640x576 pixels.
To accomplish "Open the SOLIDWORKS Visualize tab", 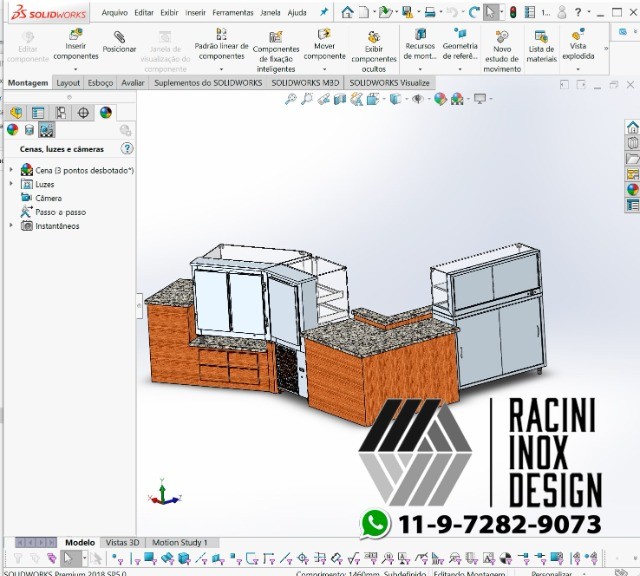I will click(389, 83).
